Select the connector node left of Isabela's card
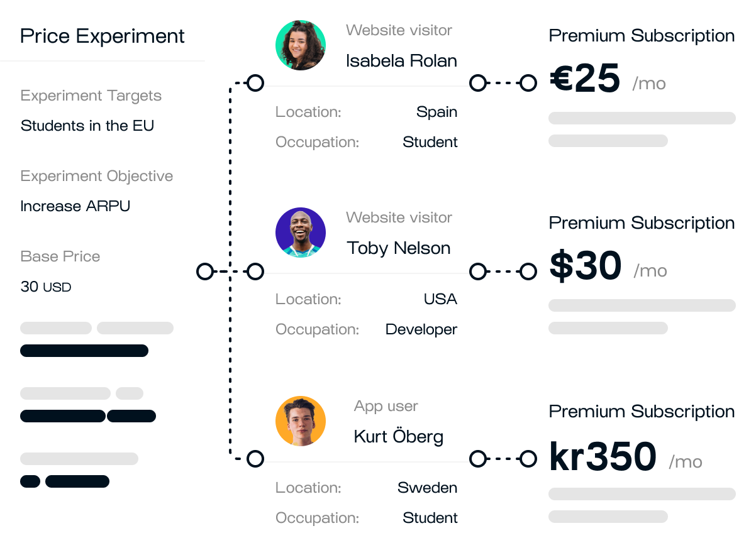 click(x=255, y=83)
